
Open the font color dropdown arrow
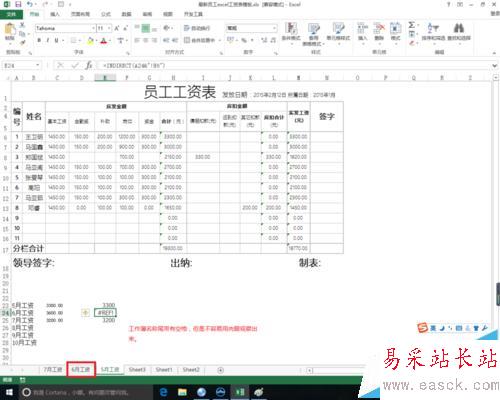110,41
